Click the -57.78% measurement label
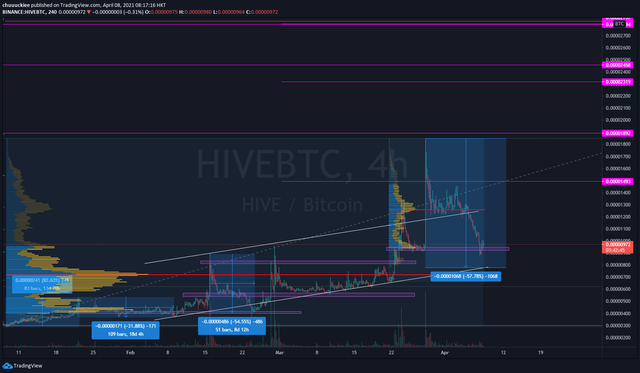Image resolution: width=640 pixels, height=373 pixels. tap(466, 276)
